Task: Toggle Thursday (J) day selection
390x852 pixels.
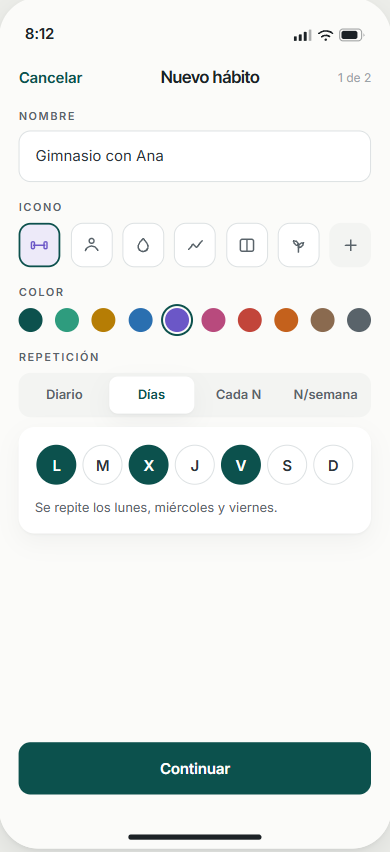Action: pos(194,465)
